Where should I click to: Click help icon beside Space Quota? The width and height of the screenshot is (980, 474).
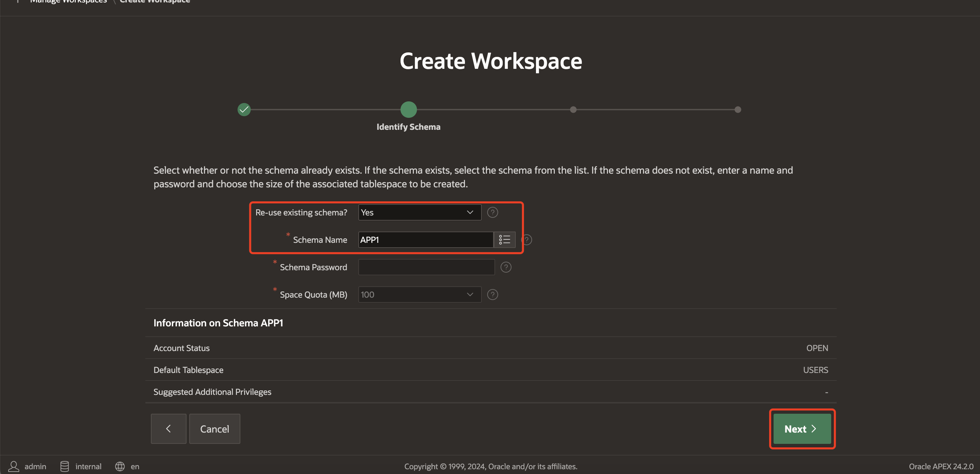(492, 295)
